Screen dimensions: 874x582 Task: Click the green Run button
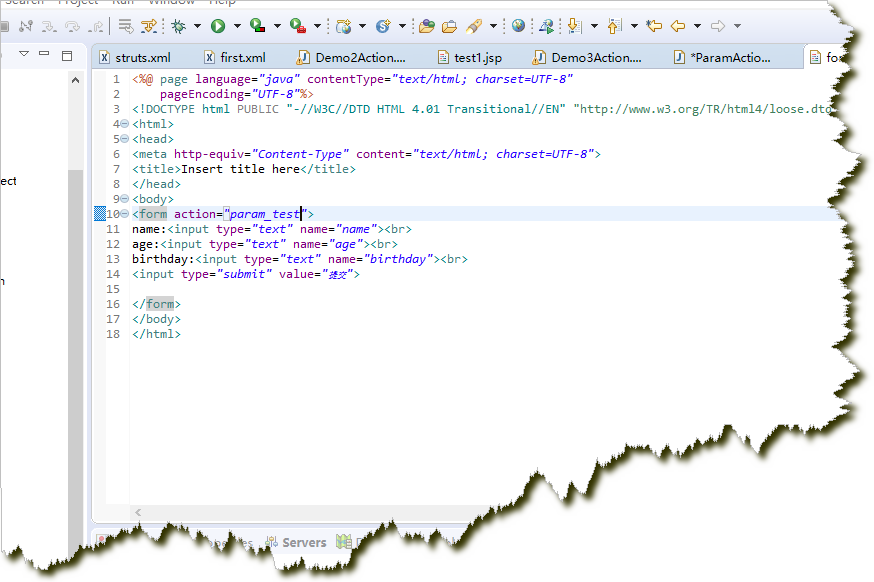(x=218, y=26)
